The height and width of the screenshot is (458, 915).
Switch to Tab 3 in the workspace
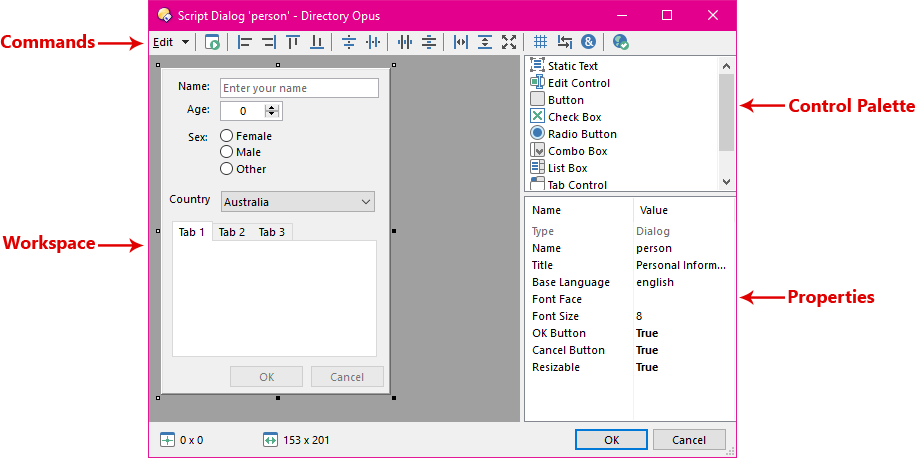pos(272,232)
